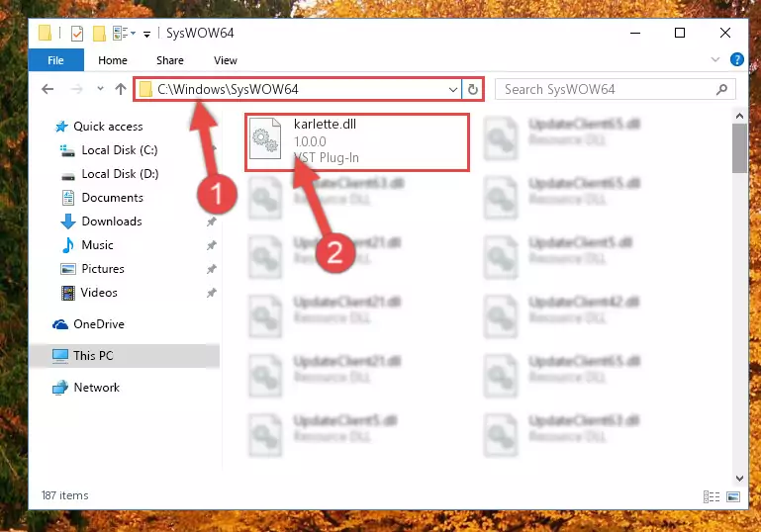
Task: Click the karlette.dll gear file icon
Action: click(265, 139)
